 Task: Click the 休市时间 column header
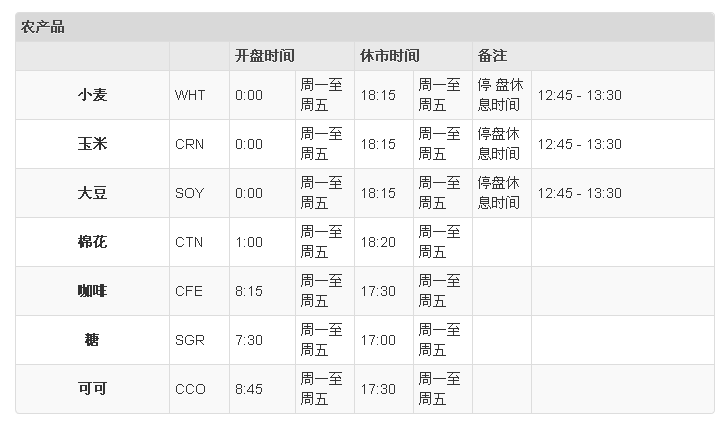[389, 56]
